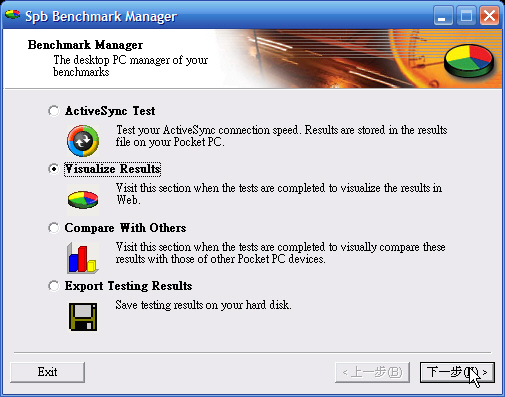Click 'Save testing results on your hard disk.' text
505x397 pixels.
pyautogui.click(x=203, y=305)
